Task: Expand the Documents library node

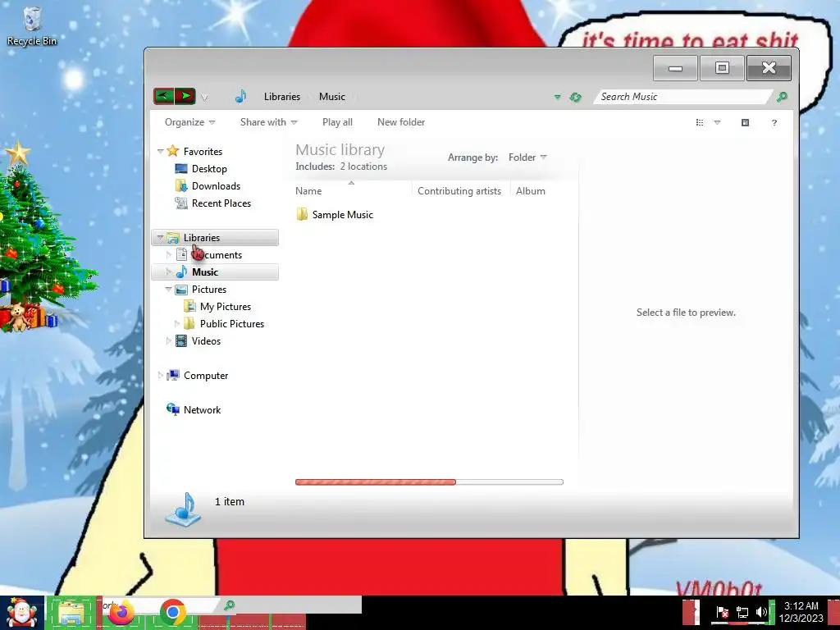Action: pos(169,255)
